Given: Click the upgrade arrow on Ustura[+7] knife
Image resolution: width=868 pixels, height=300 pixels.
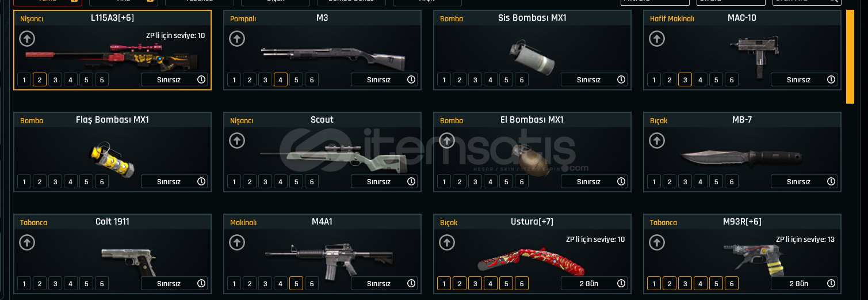Looking at the screenshot, I should point(447,242).
